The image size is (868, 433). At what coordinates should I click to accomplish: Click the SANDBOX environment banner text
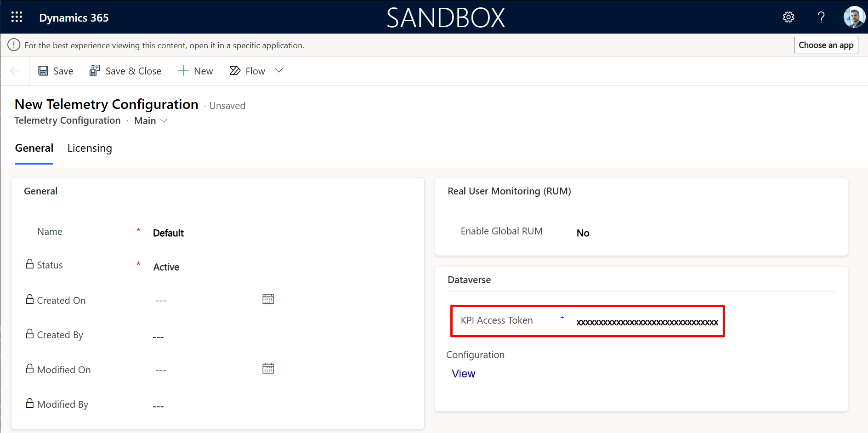click(446, 17)
